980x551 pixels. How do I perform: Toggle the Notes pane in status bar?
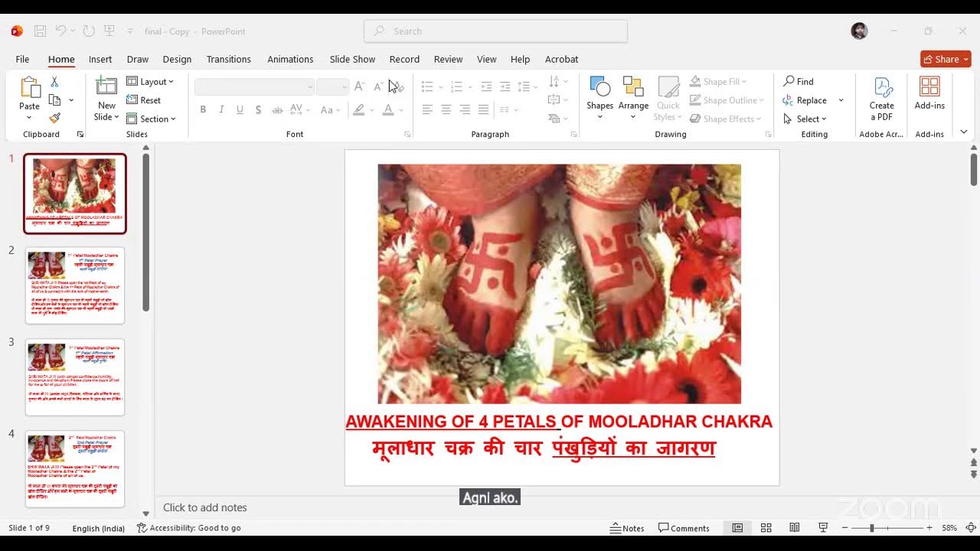(627, 528)
